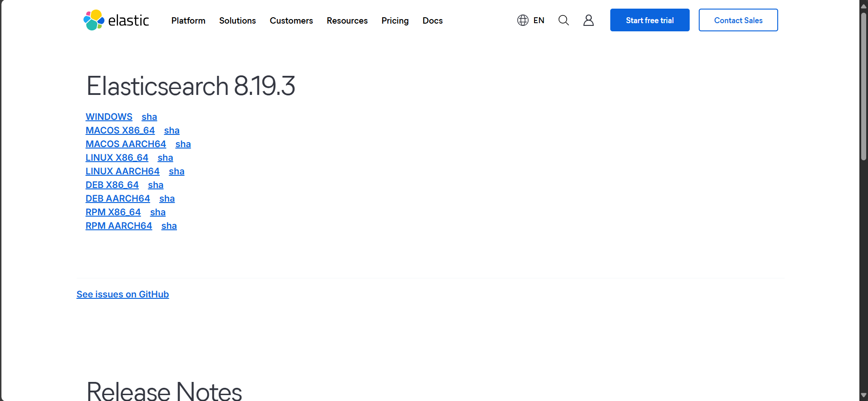Download the RPM AARCH64 package
This screenshot has height=401, width=868.
pos(119,226)
